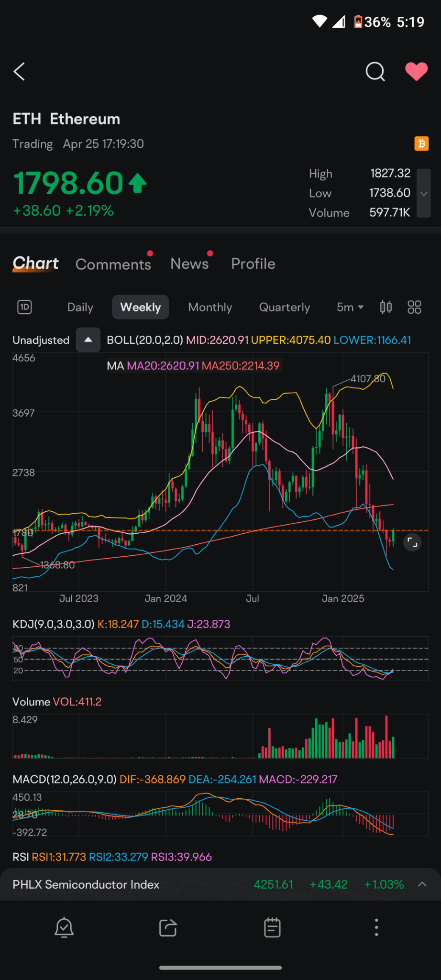Tap the KDJ oscillator chart panel
The width and height of the screenshot is (441, 980).
coord(220,659)
